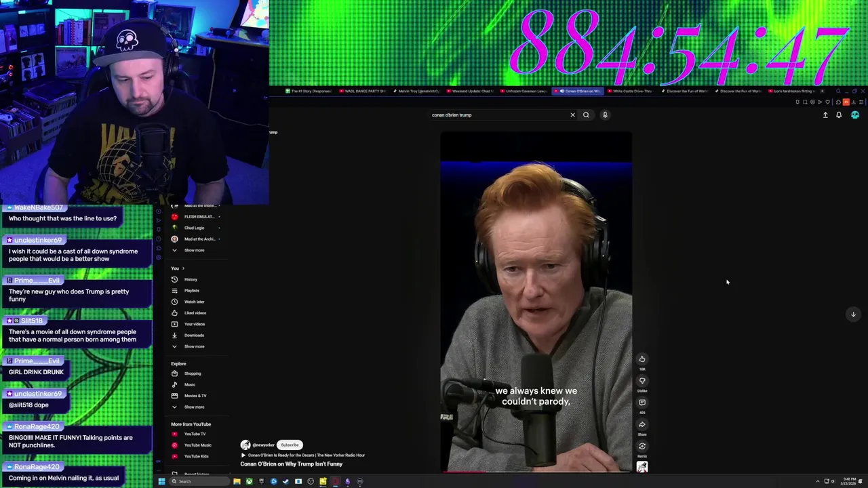The width and height of the screenshot is (868, 488).
Task: Dislike the Conan Short
Action: tap(642, 381)
